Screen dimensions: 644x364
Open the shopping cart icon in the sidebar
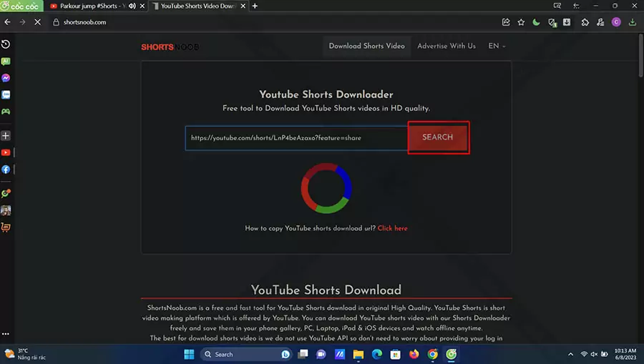6,227
